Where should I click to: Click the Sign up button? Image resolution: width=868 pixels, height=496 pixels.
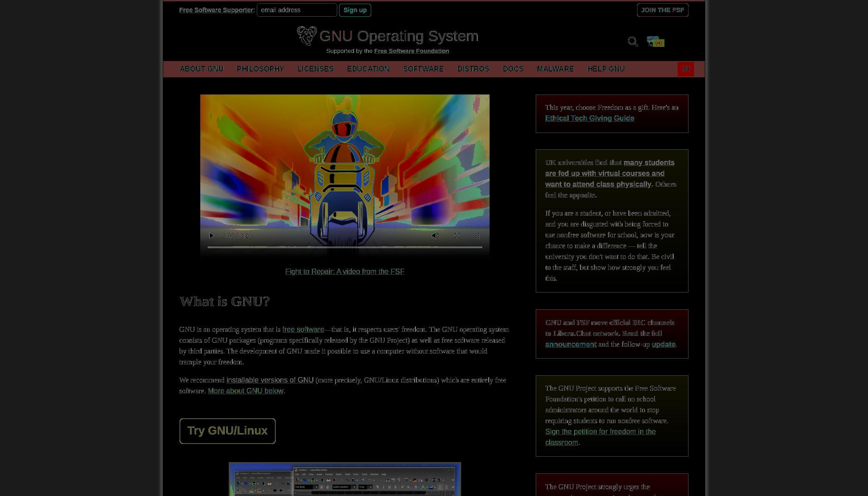[355, 10]
